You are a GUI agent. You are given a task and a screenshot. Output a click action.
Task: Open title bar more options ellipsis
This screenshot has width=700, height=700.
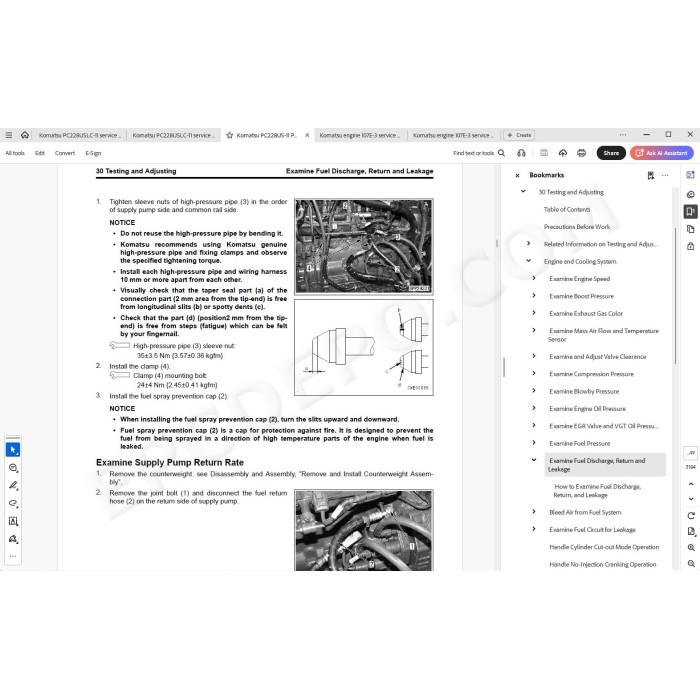coord(623,135)
